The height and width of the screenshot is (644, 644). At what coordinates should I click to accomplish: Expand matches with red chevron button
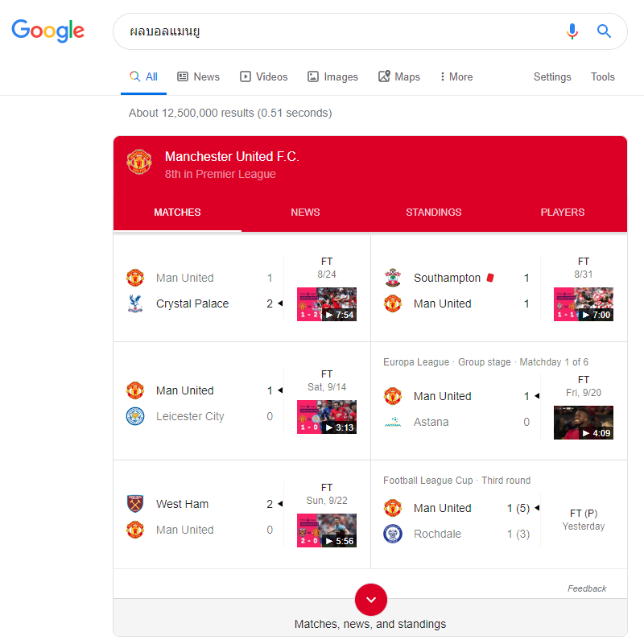click(370, 600)
